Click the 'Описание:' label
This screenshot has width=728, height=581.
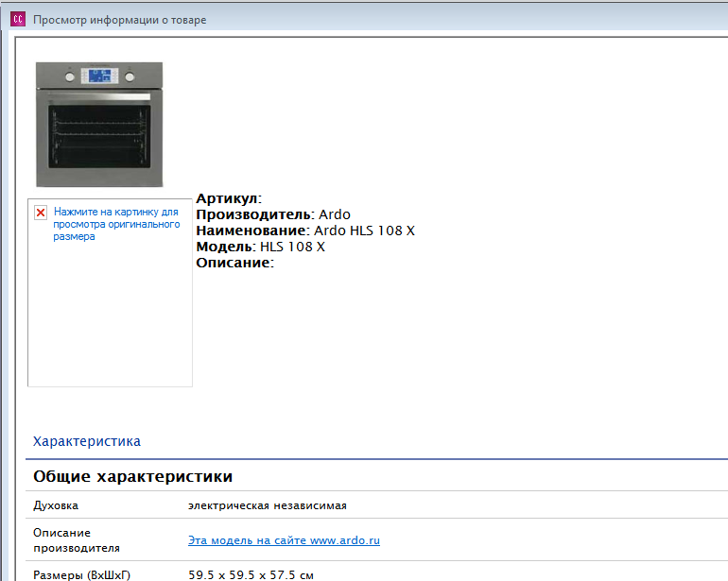click(x=234, y=263)
